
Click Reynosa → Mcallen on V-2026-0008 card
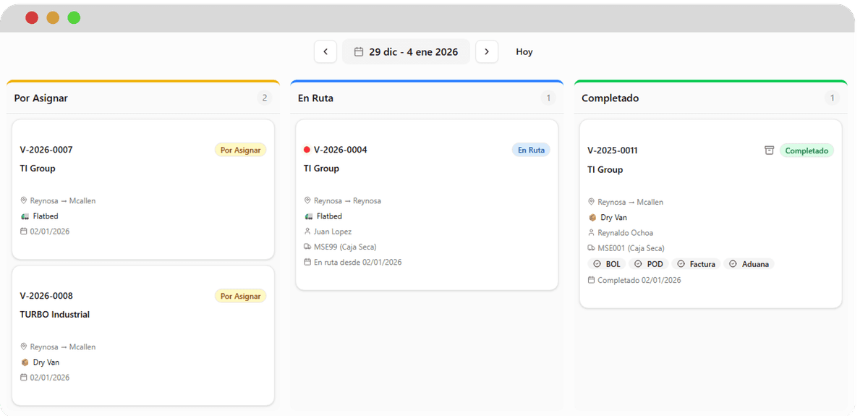click(63, 347)
